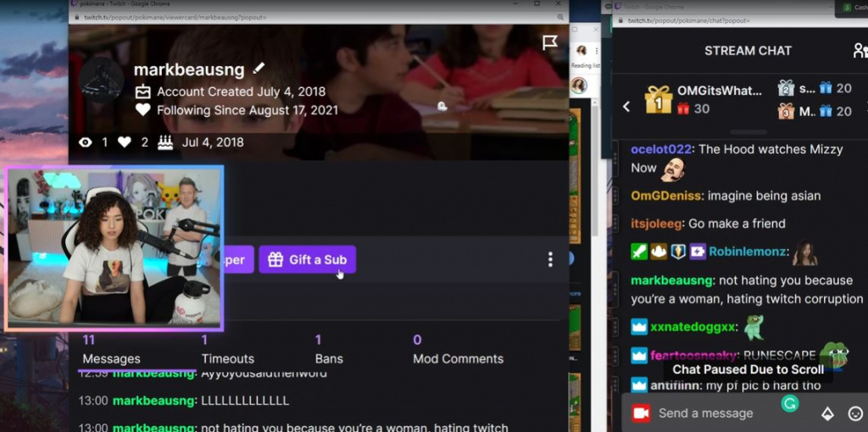Screen dimensions: 868x432
Task: Click the Chat Paused Due to Scroll banner
Action: (748, 369)
